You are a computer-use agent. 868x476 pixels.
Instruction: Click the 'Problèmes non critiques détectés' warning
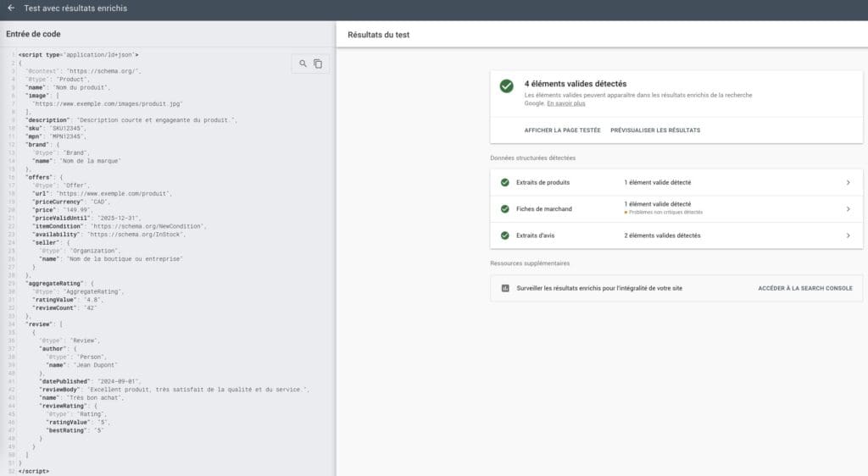664,213
